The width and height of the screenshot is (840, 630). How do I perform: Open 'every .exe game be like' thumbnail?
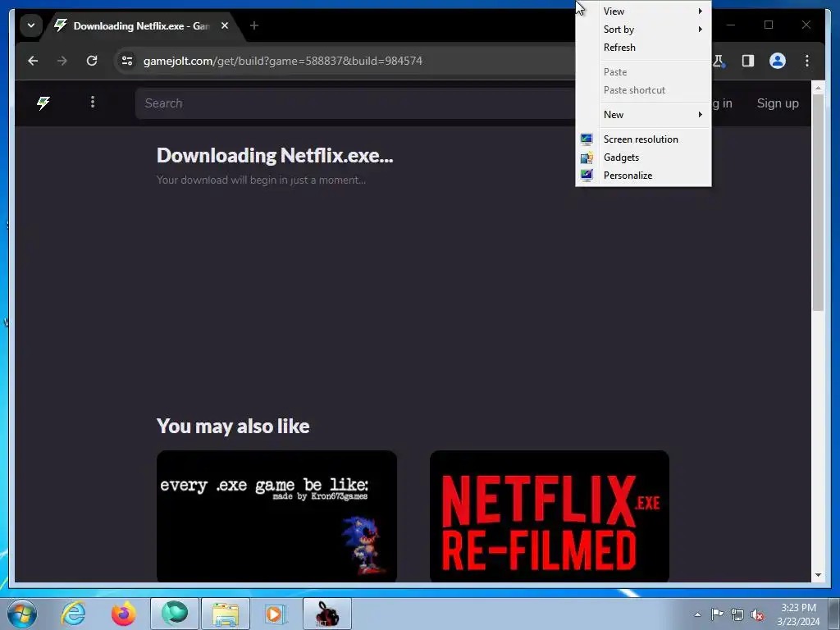[276, 516]
